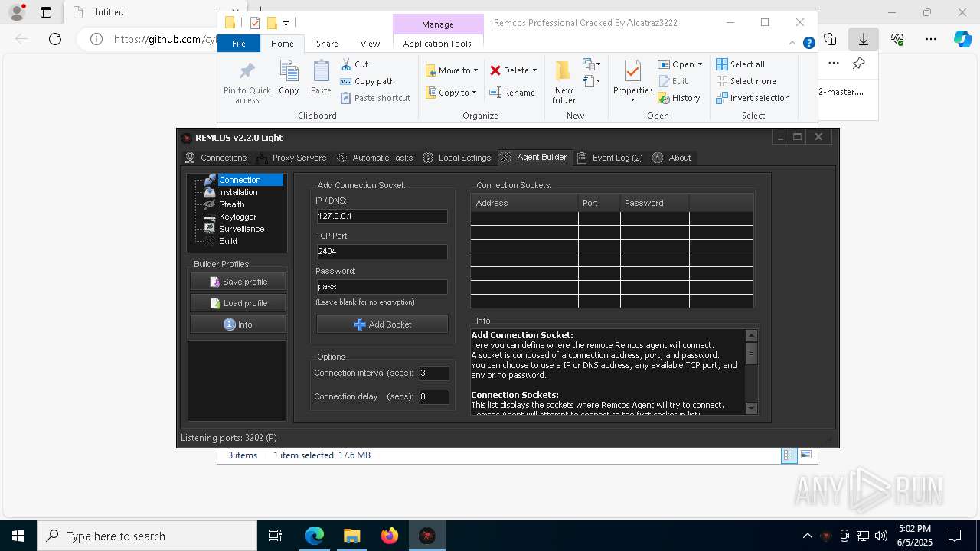Click the Info panel scroll up arrow

(x=751, y=335)
